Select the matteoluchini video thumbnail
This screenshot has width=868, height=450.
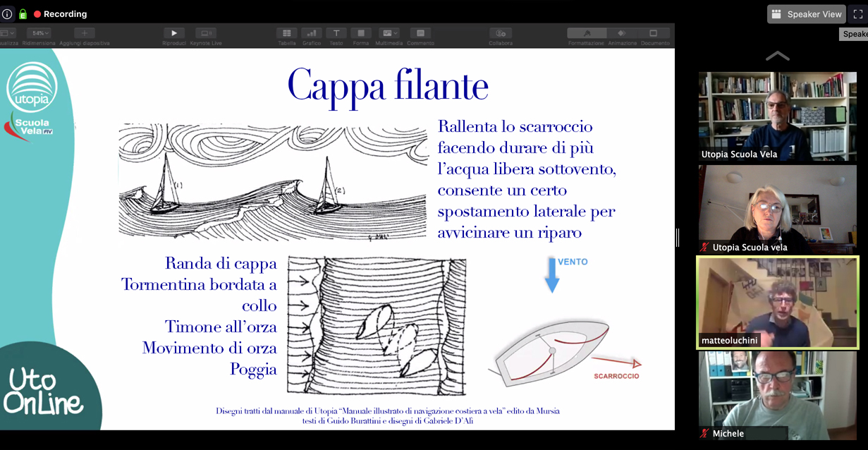click(778, 302)
